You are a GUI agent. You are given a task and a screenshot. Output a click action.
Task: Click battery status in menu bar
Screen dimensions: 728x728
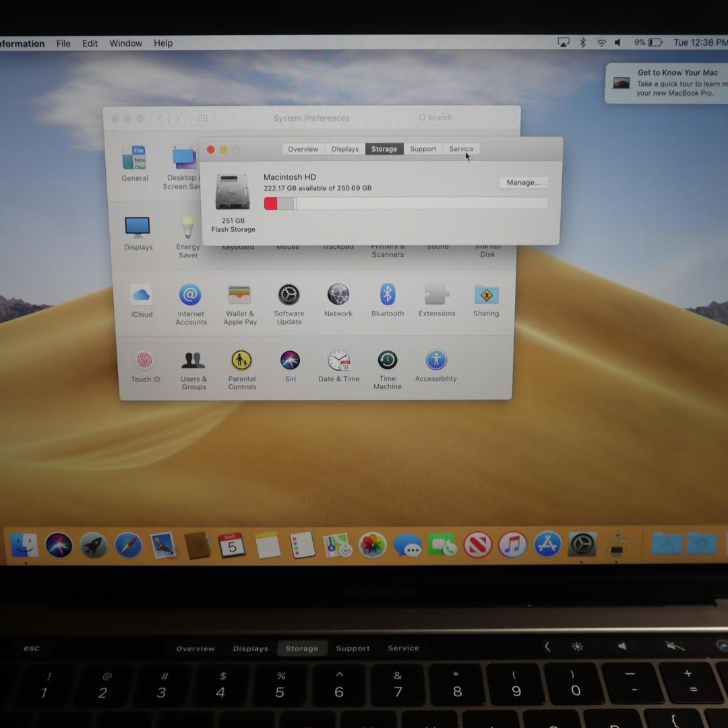click(x=648, y=42)
